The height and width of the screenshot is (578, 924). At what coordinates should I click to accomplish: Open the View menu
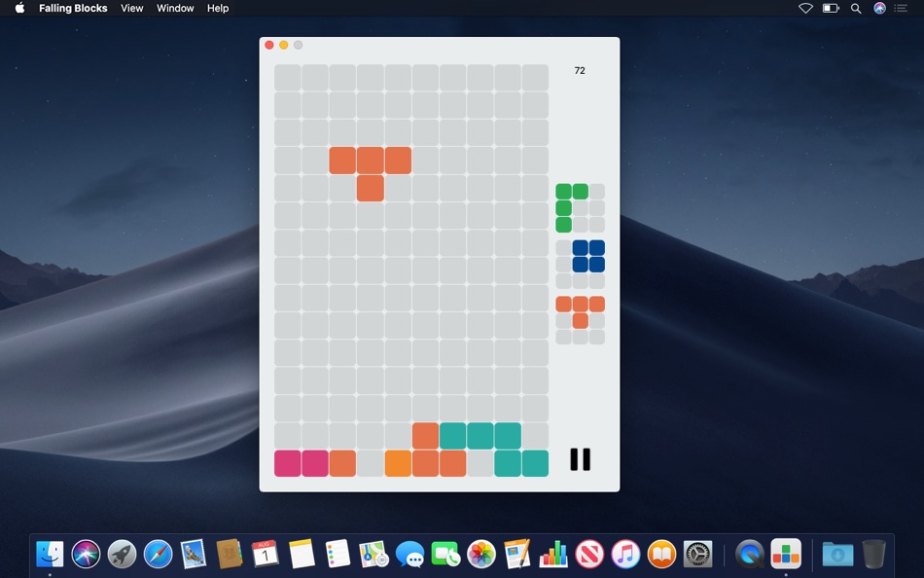pyautogui.click(x=132, y=8)
